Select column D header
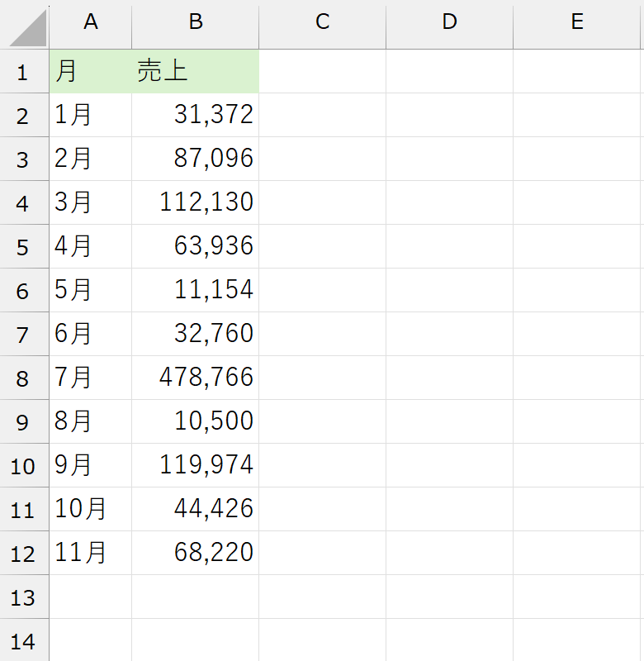The width and height of the screenshot is (644, 661). pyautogui.click(x=449, y=23)
